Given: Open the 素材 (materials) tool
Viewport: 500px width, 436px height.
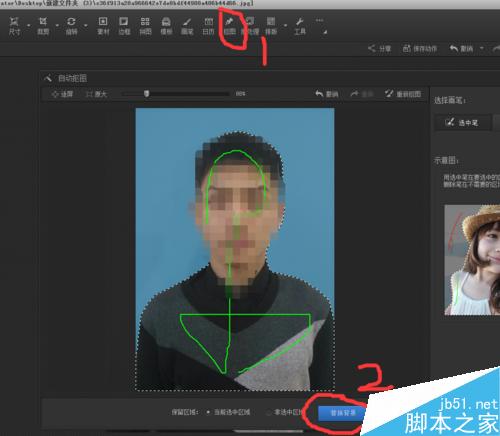Looking at the screenshot, I should click(x=103, y=26).
